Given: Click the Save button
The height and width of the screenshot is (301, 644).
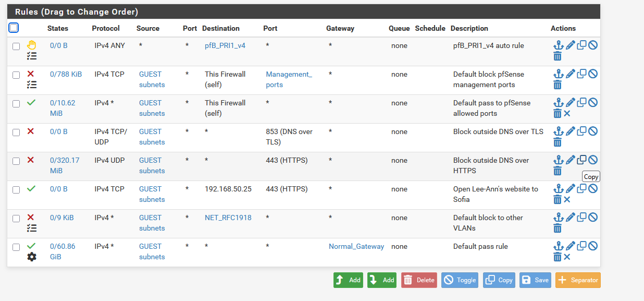Looking at the screenshot, I should pos(535,280).
